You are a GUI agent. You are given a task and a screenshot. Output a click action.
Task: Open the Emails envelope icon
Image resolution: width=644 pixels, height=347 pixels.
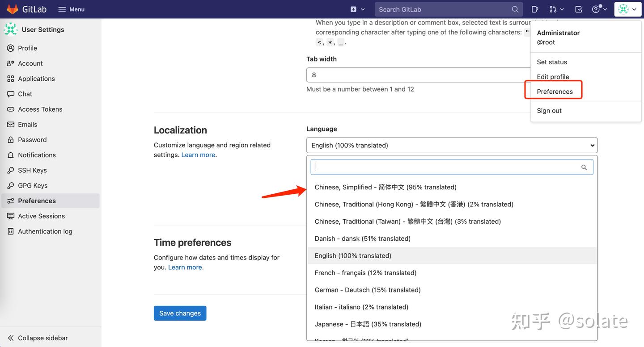10,124
